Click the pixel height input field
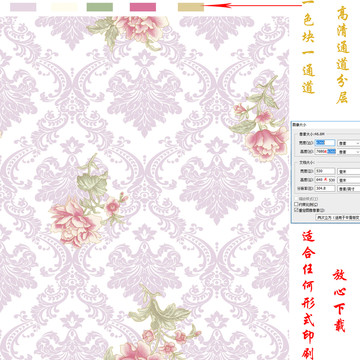360x360 pixels. (325, 152)
